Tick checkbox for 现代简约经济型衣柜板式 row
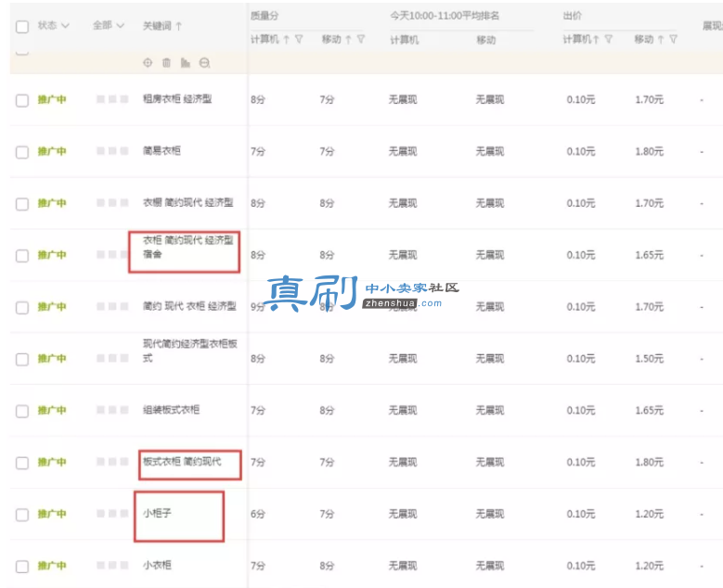Viewport: 723px width, 588px height. [22, 360]
